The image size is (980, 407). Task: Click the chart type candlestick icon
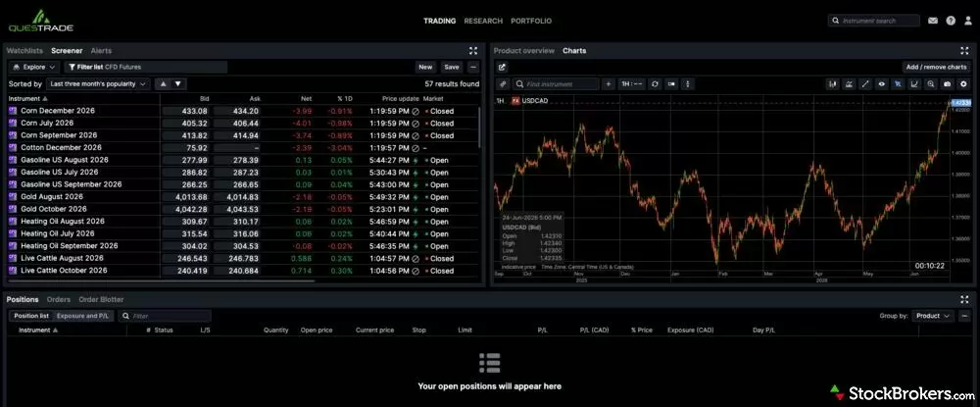coord(832,83)
